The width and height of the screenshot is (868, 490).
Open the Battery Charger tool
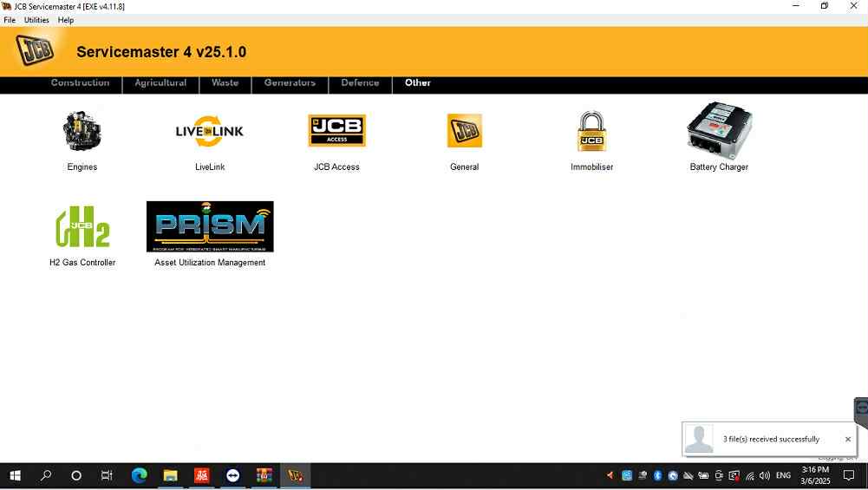719,130
